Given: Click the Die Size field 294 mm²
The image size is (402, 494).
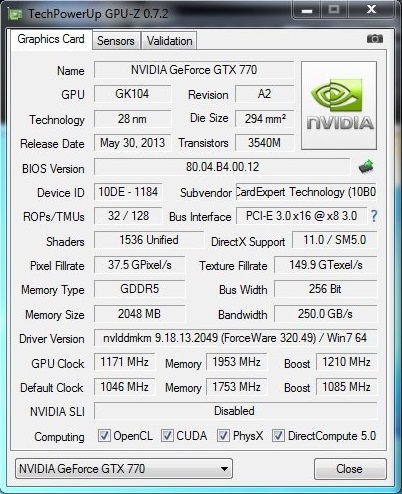Looking at the screenshot, I should (265, 119).
